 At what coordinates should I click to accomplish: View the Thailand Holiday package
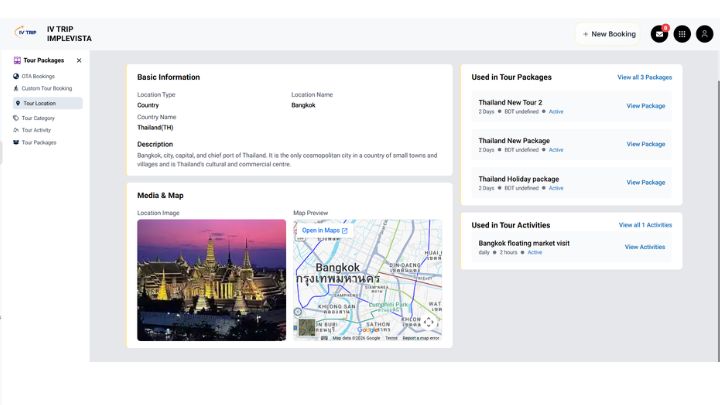click(x=645, y=182)
